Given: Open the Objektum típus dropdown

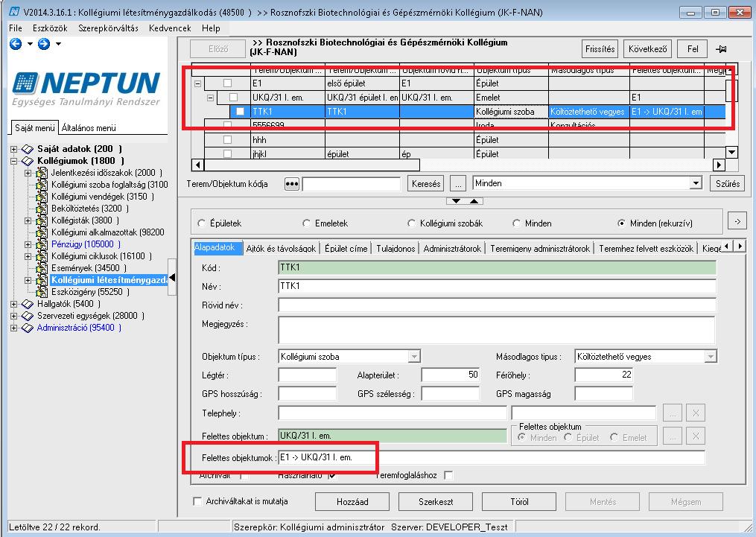Looking at the screenshot, I should coord(414,357).
